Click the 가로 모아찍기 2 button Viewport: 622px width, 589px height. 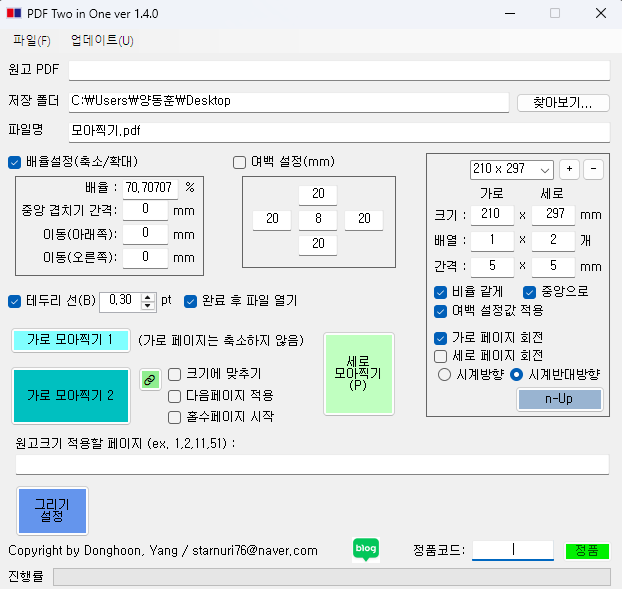point(71,395)
